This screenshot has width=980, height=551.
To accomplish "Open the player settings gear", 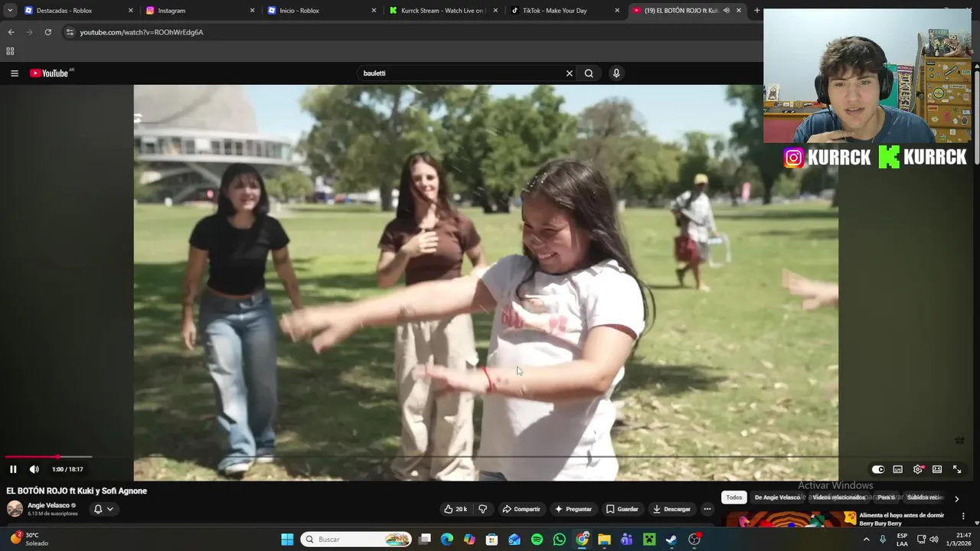I will 918,469.
